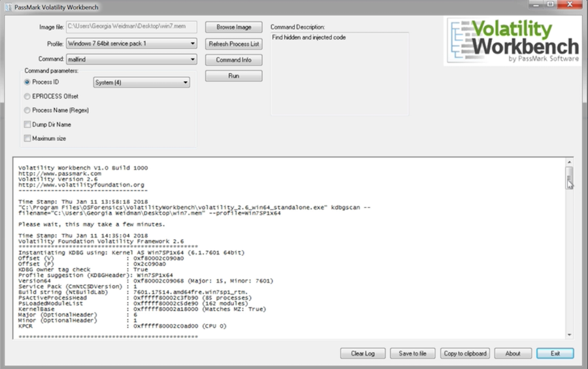Click the Volatility Workbench logo image
This screenshot has width=588, height=369.
(x=513, y=41)
